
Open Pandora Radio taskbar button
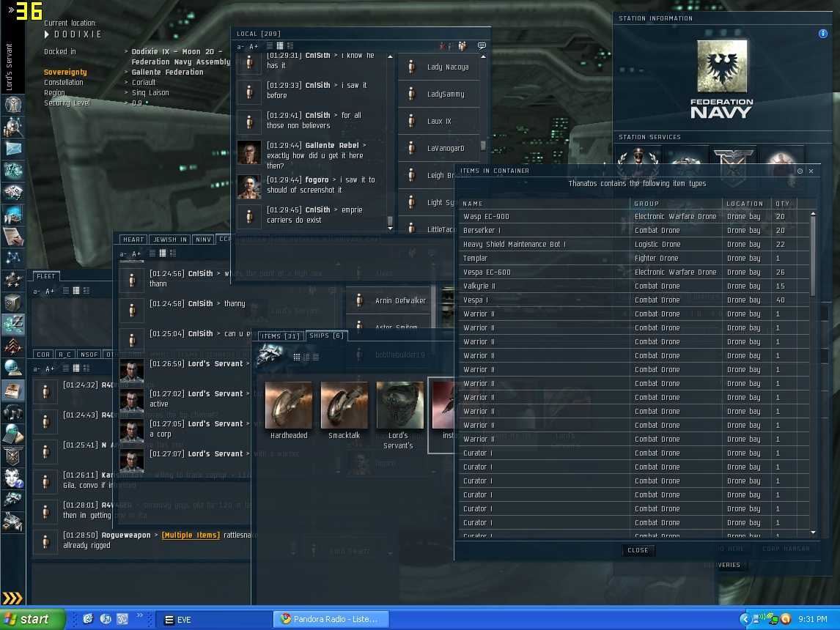pos(331,619)
